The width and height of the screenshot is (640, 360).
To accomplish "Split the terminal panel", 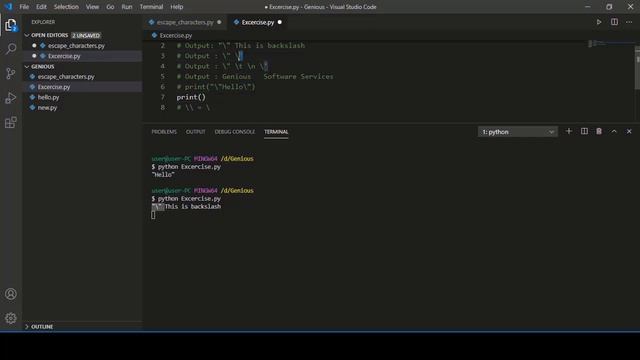I will click(584, 131).
